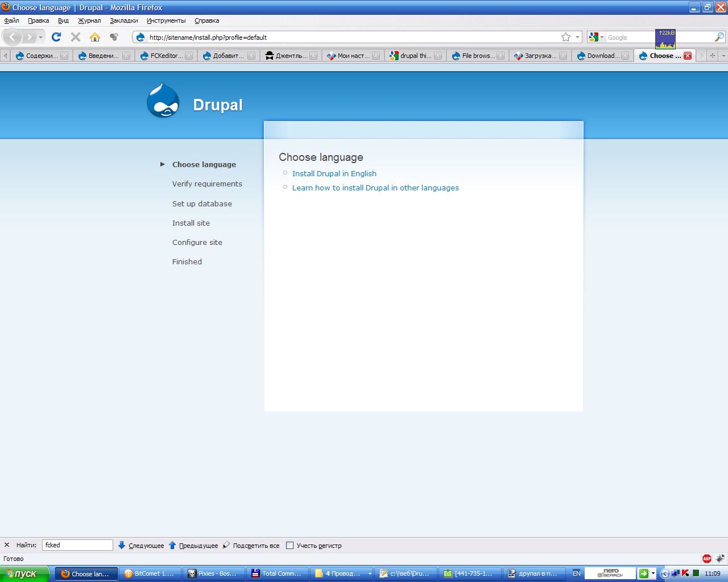
Task: Click the green arrow icon next to Nero Search
Action: coord(643,573)
